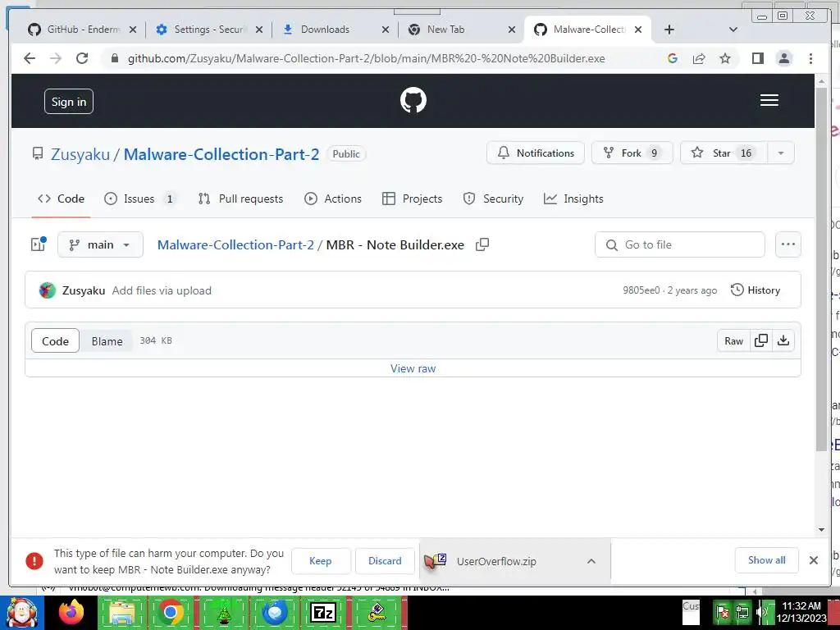This screenshot has width=840, height=630.
Task: Open Zusyaku commit author name link
Action: (84, 290)
